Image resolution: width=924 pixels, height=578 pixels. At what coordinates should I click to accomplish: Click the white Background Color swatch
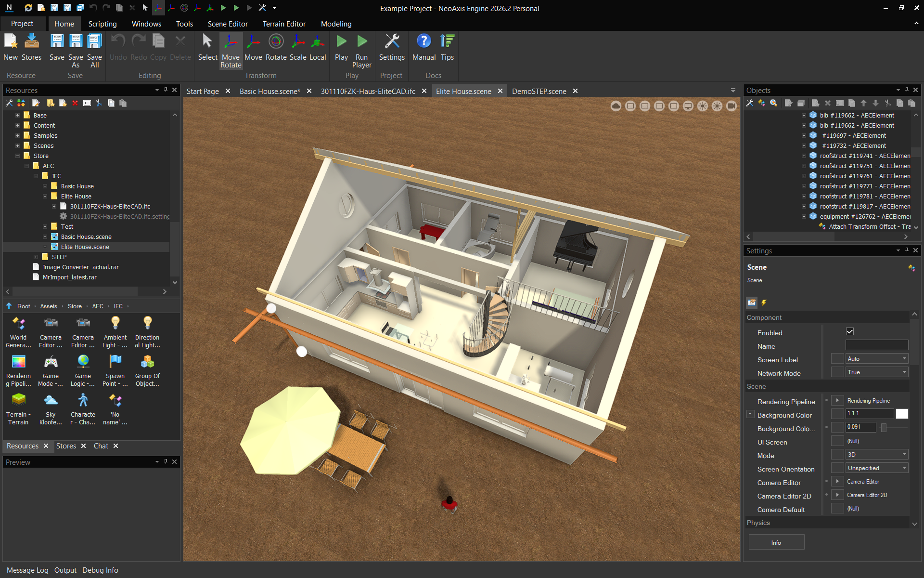(902, 414)
